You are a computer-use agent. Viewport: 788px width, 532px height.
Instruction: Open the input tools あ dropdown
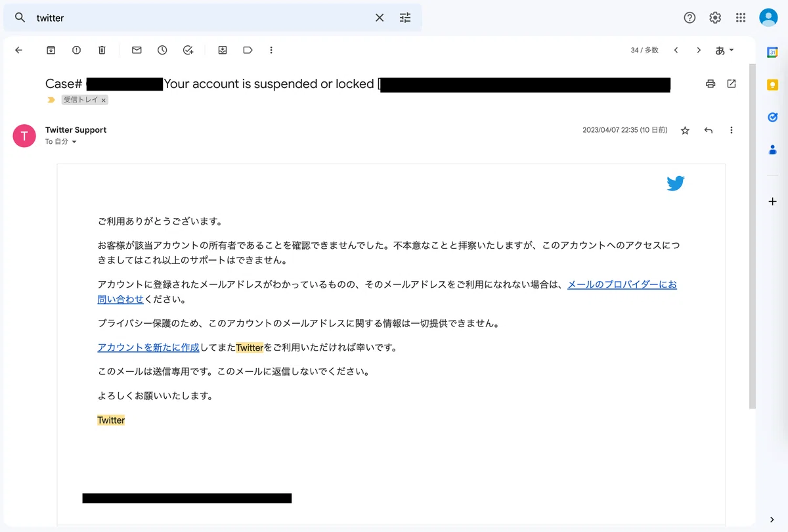click(x=724, y=50)
